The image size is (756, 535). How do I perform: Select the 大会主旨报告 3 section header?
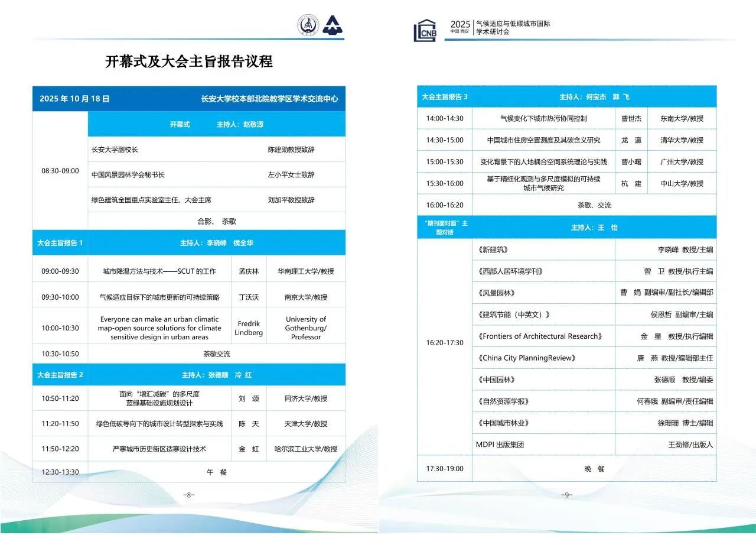445,96
